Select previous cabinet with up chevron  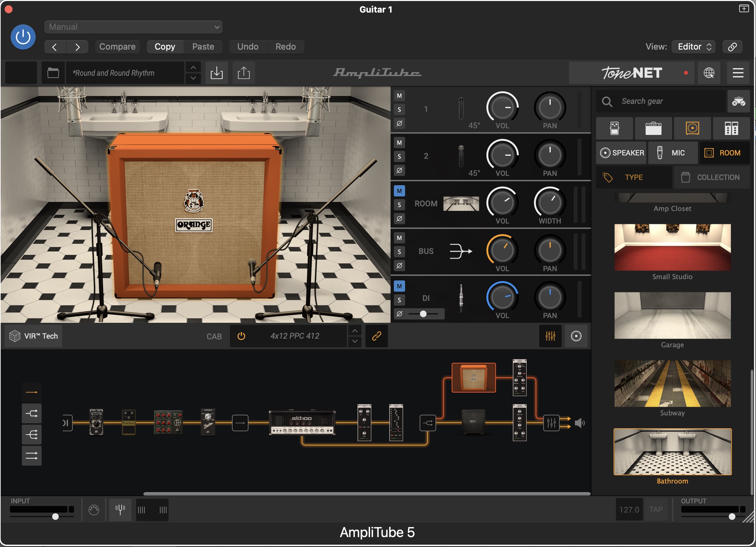[355, 330]
